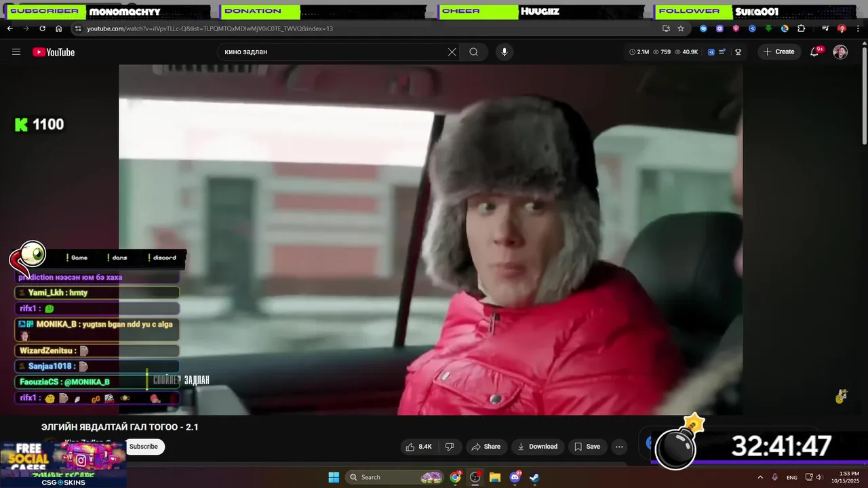868x488 pixels.
Task: Click the taskbar Search box
Action: (395, 477)
